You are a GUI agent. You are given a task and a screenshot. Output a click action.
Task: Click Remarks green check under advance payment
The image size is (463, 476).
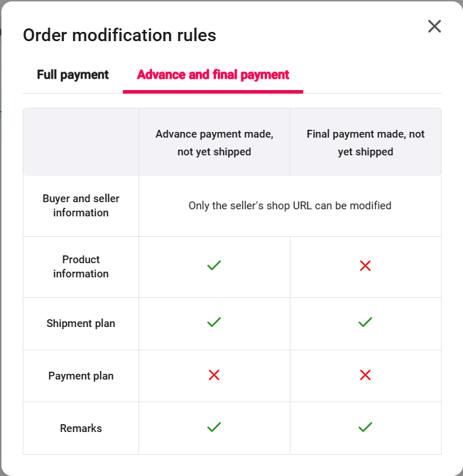[x=214, y=427]
